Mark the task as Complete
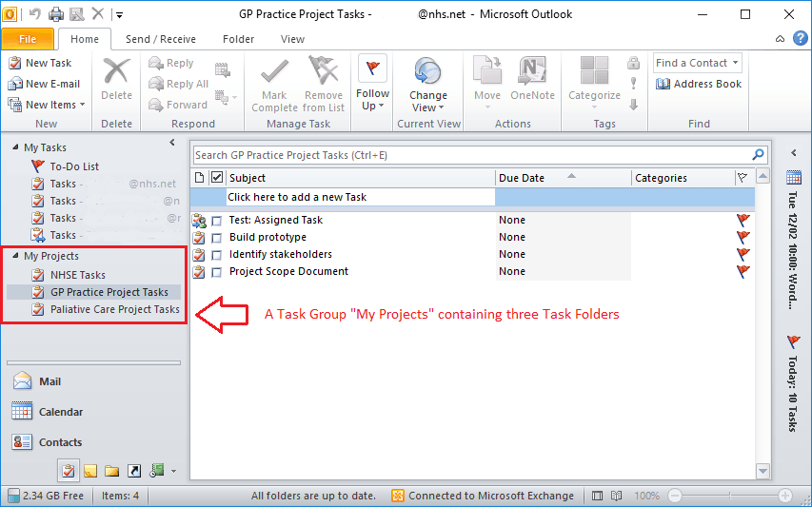 click(x=274, y=85)
